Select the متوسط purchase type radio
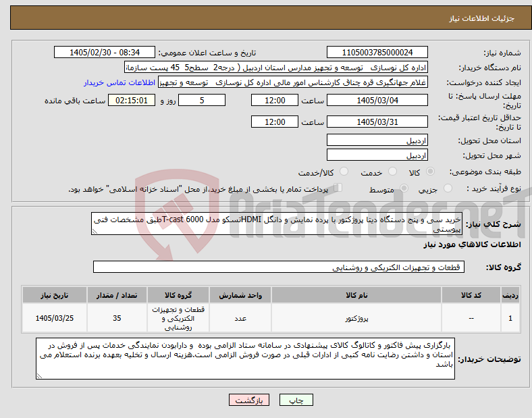This screenshot has width=532, height=418. 404,188
